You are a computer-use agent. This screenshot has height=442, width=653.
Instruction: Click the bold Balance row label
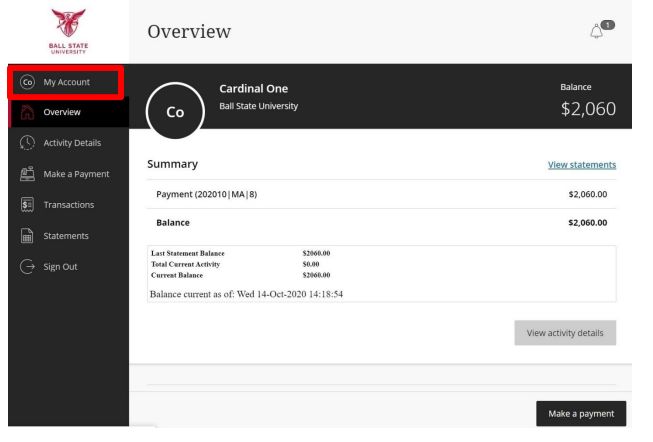coord(173,222)
